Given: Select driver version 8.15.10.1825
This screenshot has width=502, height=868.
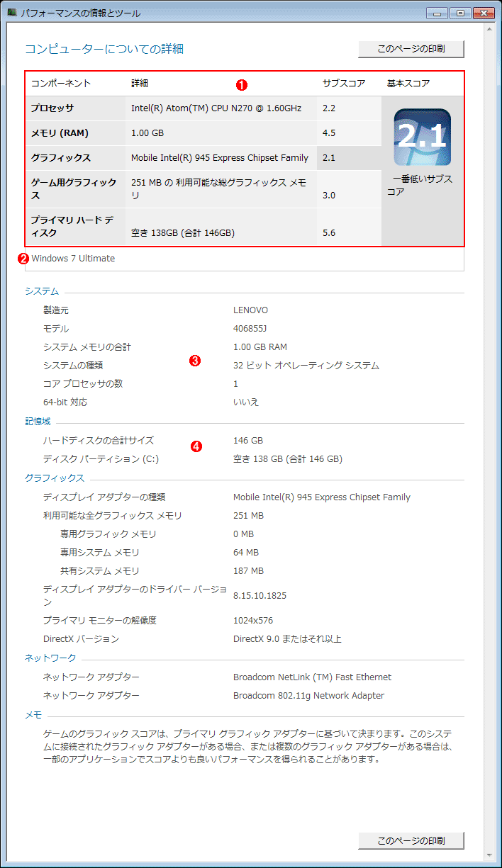Looking at the screenshot, I should point(260,596).
